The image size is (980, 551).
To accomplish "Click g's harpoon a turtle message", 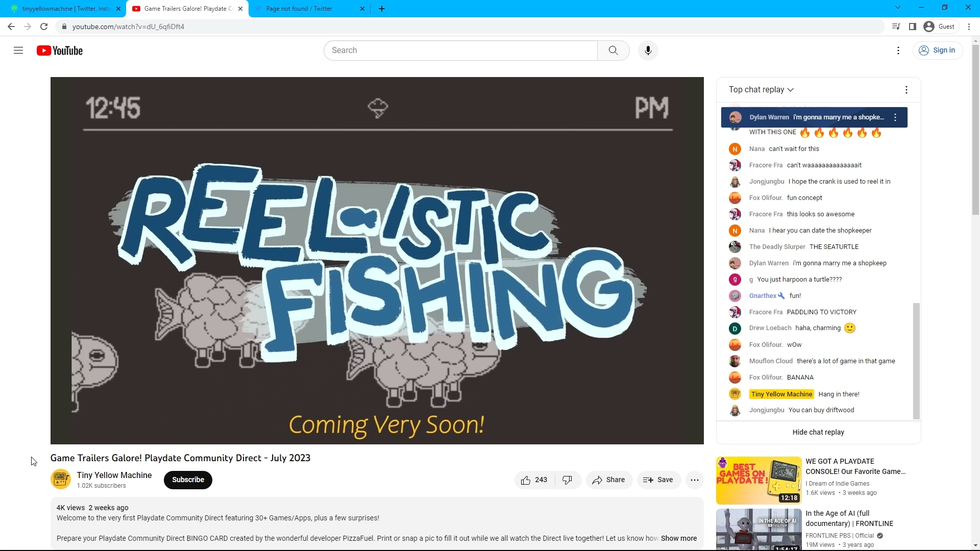I will [800, 280].
